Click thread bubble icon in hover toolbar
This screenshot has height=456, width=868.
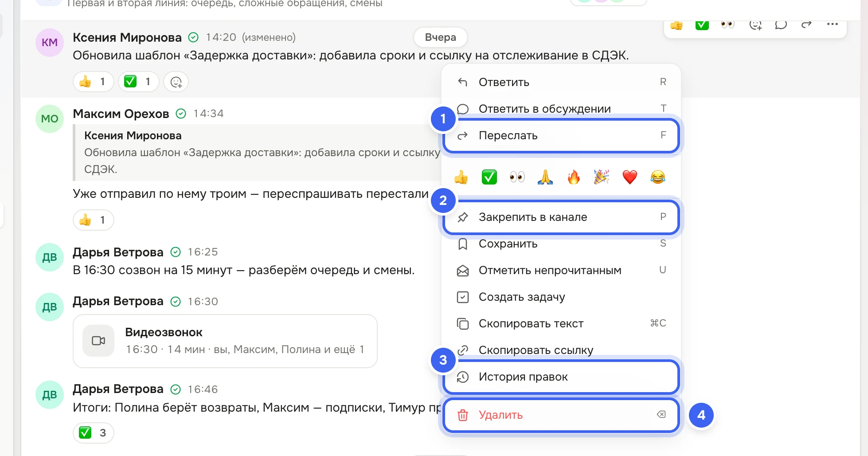pyautogui.click(x=781, y=24)
